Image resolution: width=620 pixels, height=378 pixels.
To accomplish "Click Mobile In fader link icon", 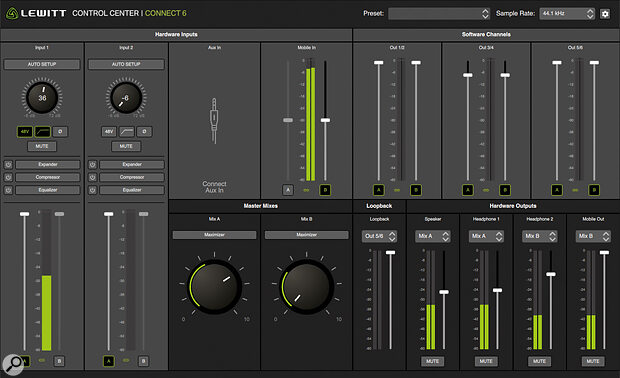I will click(x=306, y=190).
